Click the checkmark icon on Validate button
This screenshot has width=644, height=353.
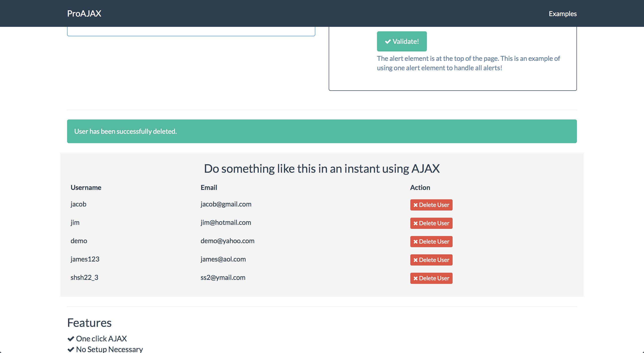[388, 42]
